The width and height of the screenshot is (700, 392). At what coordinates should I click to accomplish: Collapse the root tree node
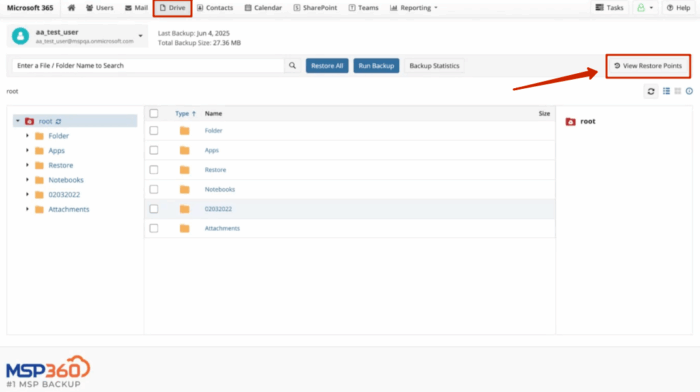click(x=18, y=121)
